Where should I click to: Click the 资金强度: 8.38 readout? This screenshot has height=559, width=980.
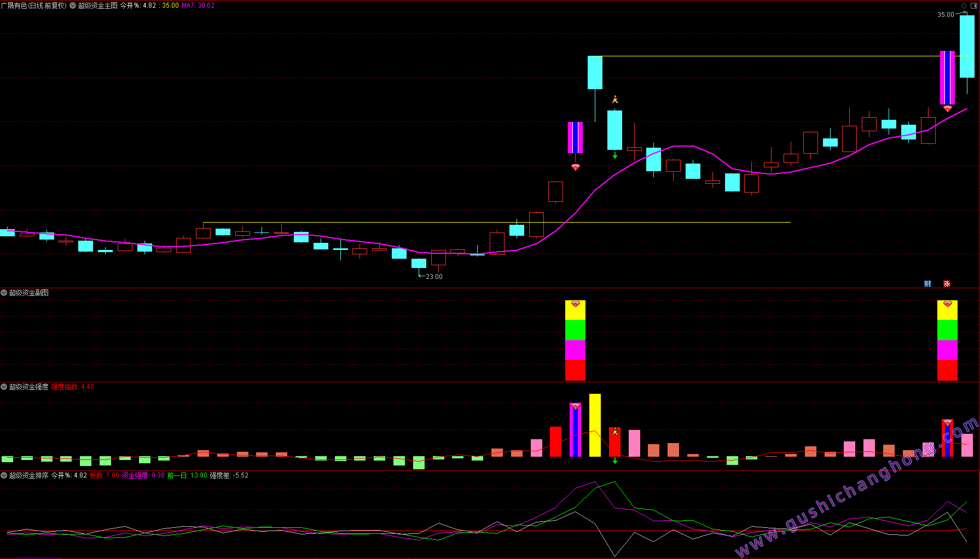(x=143, y=475)
